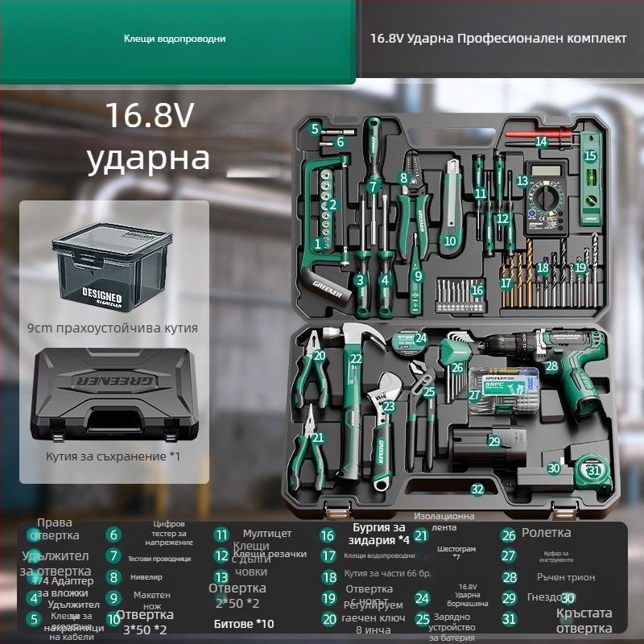The width and height of the screenshot is (644, 644).
Task: Click legend entry "Ролетка"
Action: [547, 532]
